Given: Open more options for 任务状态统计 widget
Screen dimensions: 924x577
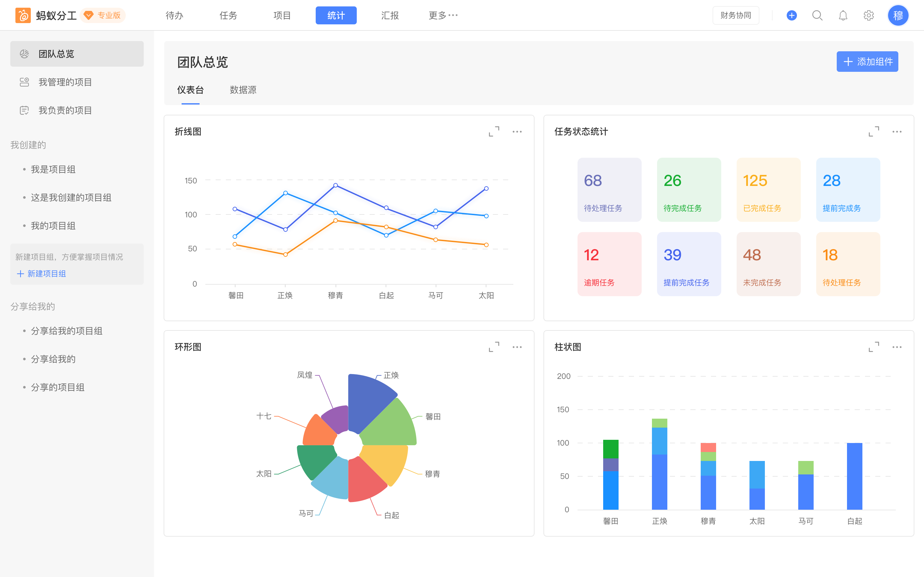Looking at the screenshot, I should point(897,132).
